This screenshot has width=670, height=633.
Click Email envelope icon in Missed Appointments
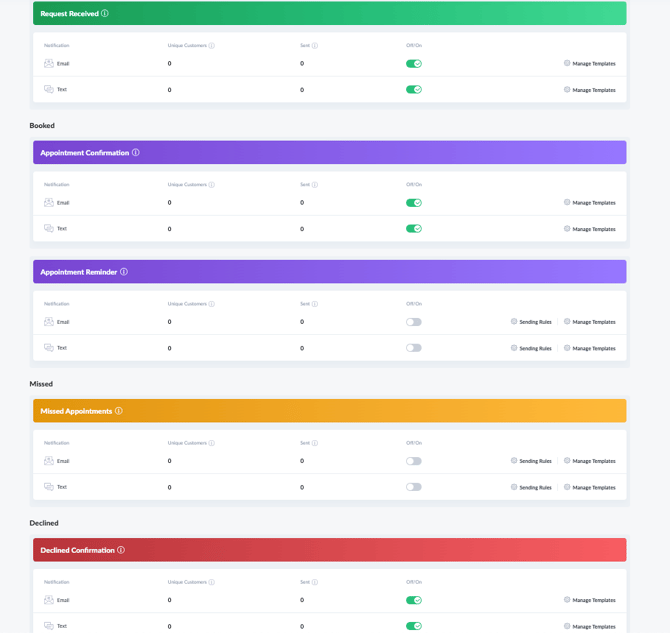[x=49, y=461]
